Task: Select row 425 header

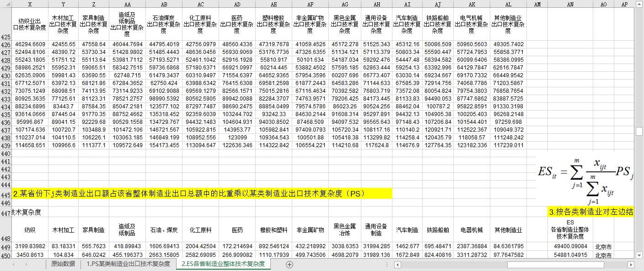Action: point(6,24)
